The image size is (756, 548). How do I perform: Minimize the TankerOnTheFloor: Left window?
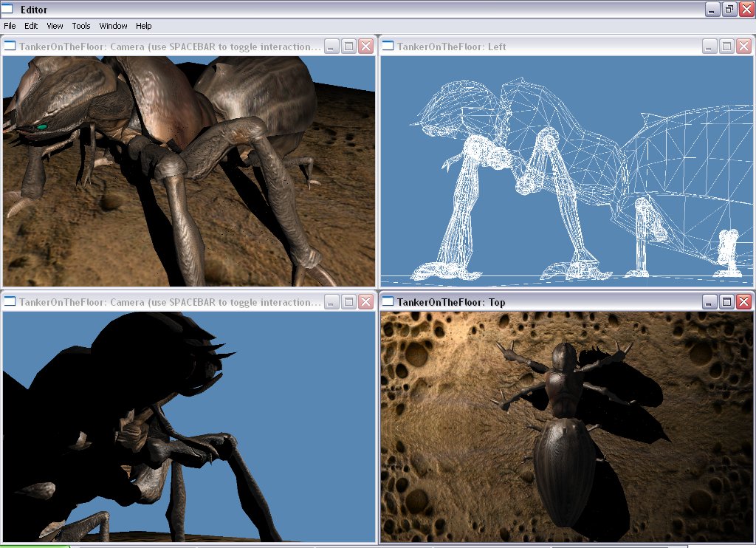pyautogui.click(x=709, y=47)
